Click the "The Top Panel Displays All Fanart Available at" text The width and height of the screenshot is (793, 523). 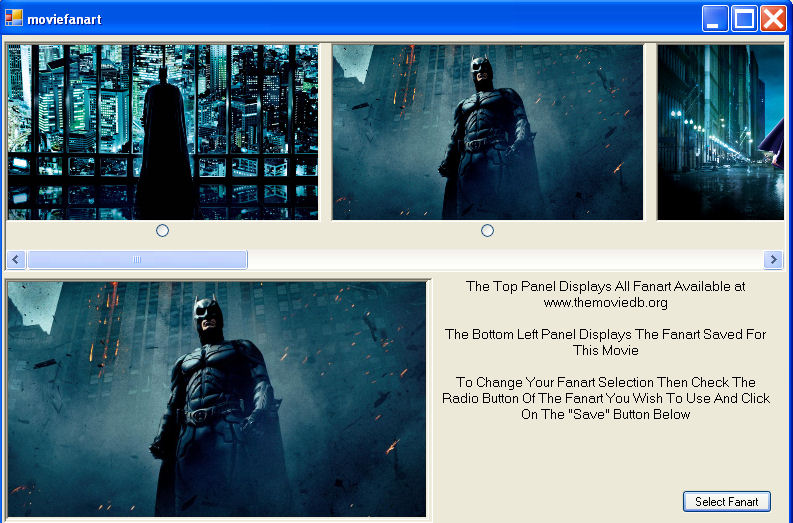(605, 286)
